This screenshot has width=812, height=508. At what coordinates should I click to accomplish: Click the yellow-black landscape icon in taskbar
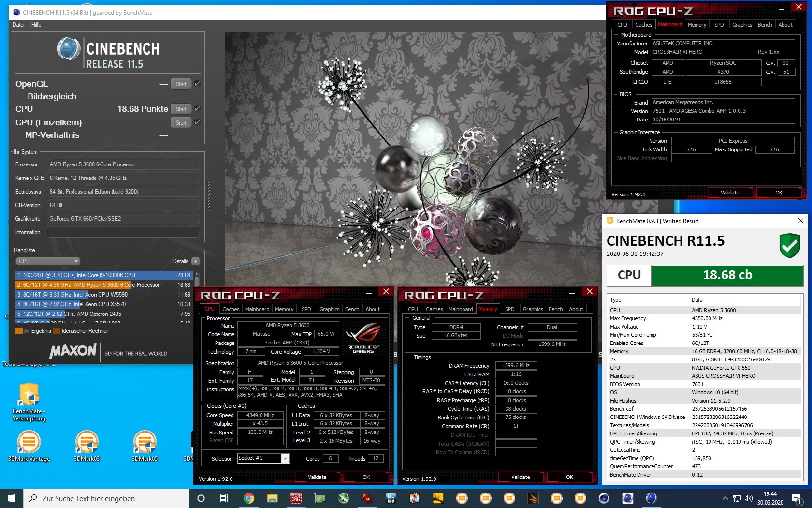coord(438,498)
